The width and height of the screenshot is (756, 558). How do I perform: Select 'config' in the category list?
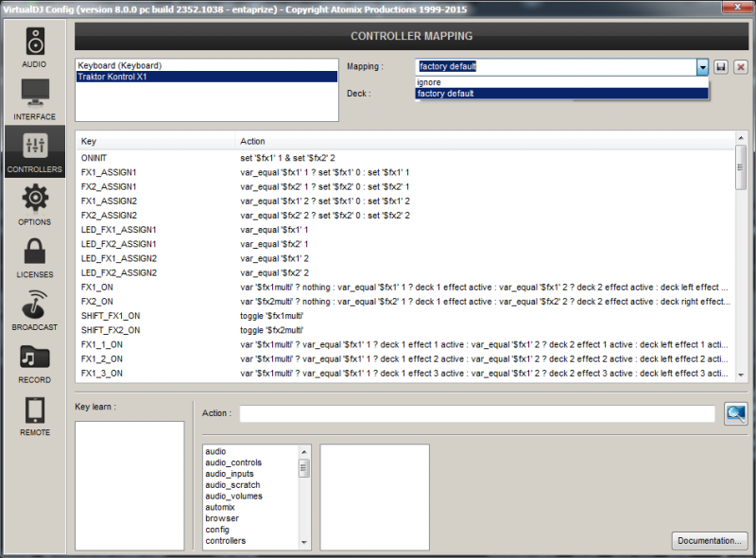point(251,529)
